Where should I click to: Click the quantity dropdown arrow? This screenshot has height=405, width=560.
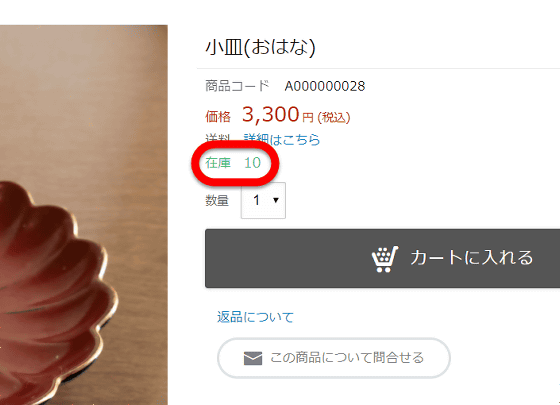click(276, 200)
